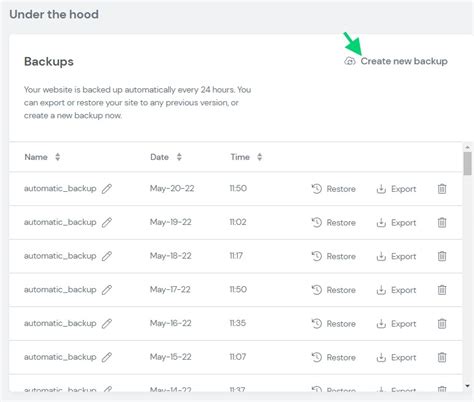Toggle Time column sort order

259,157
